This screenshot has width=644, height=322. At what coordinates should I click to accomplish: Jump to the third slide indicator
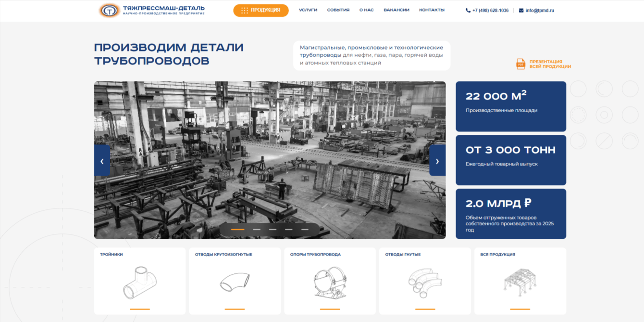(272, 230)
